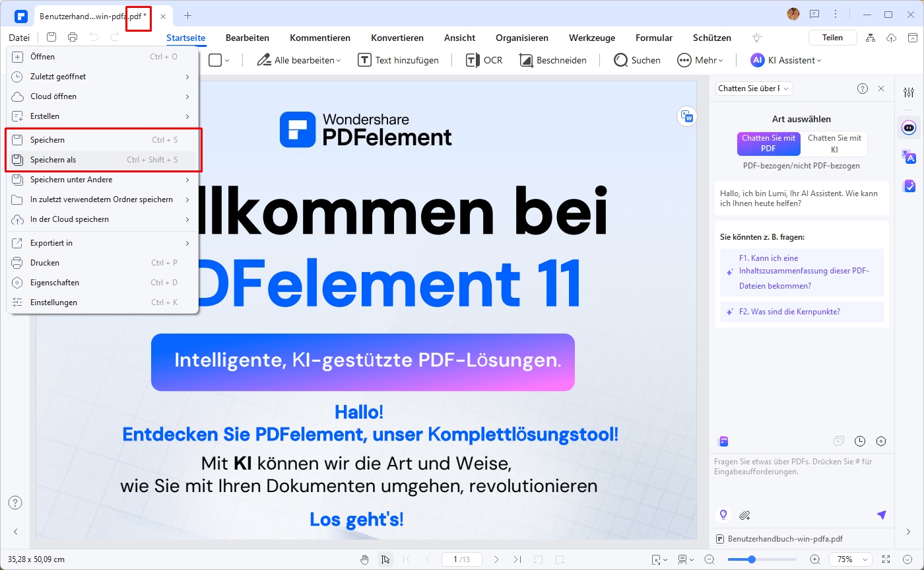Open the shape rectangle dropdown in toolbar

[219, 60]
